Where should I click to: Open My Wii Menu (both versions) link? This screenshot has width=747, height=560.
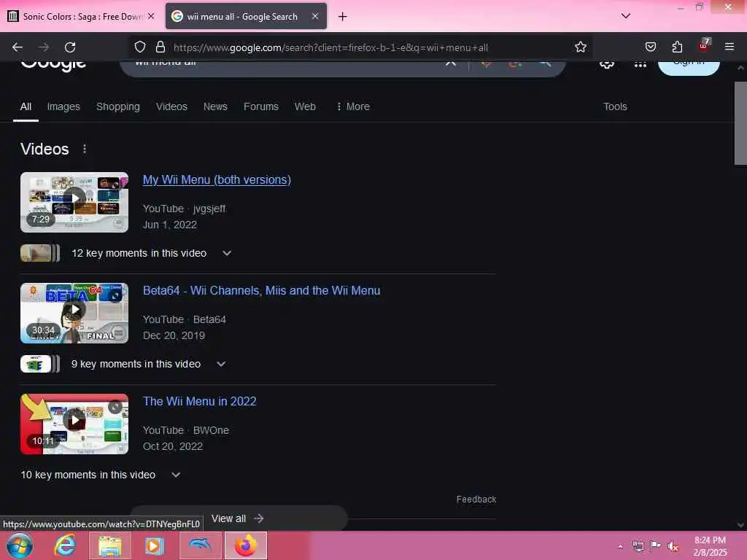[217, 180]
